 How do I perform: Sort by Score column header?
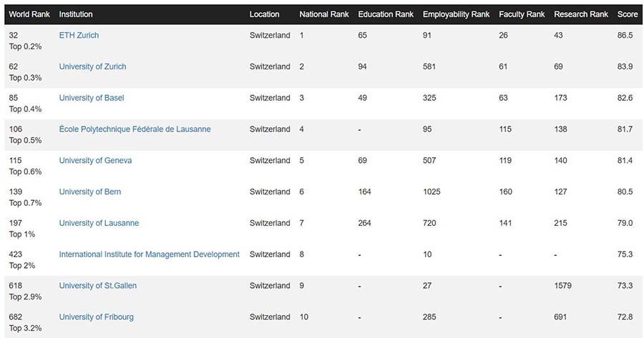coord(628,14)
